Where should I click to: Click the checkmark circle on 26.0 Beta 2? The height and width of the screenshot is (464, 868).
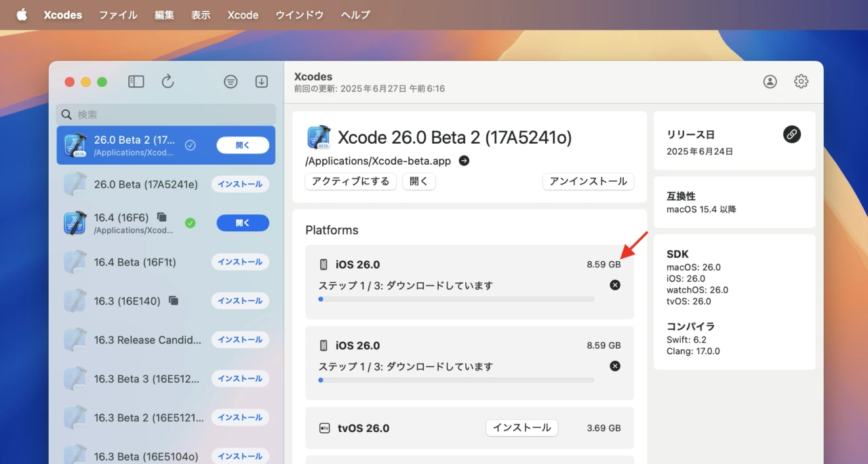coord(190,145)
